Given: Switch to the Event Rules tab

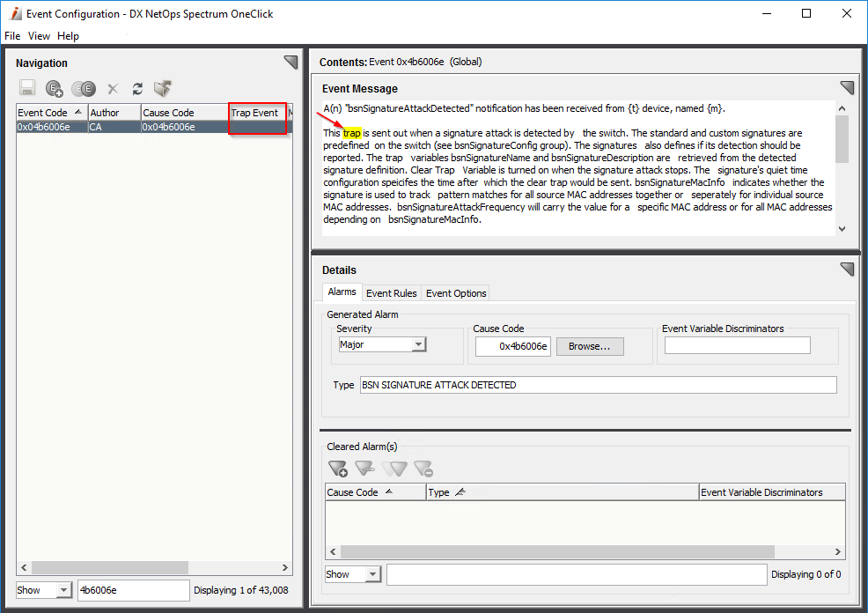Looking at the screenshot, I should point(391,292).
